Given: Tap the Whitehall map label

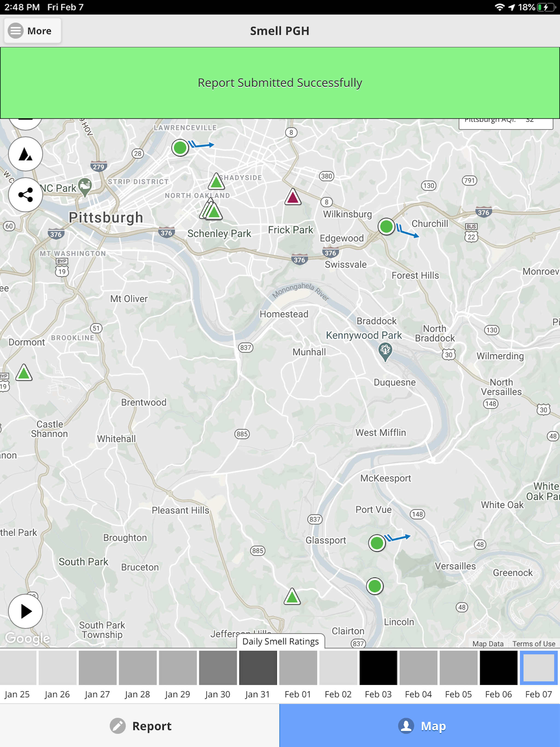Looking at the screenshot, I should (x=116, y=439).
